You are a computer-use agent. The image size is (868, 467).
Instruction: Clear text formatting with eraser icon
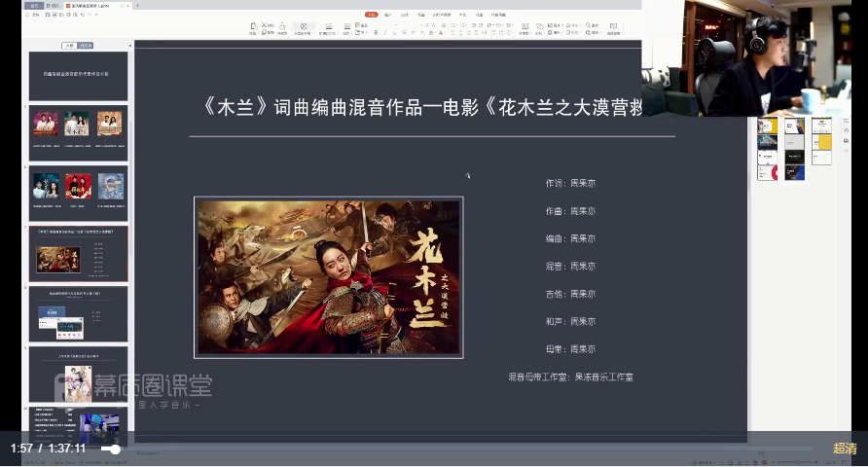pyautogui.click(x=444, y=25)
